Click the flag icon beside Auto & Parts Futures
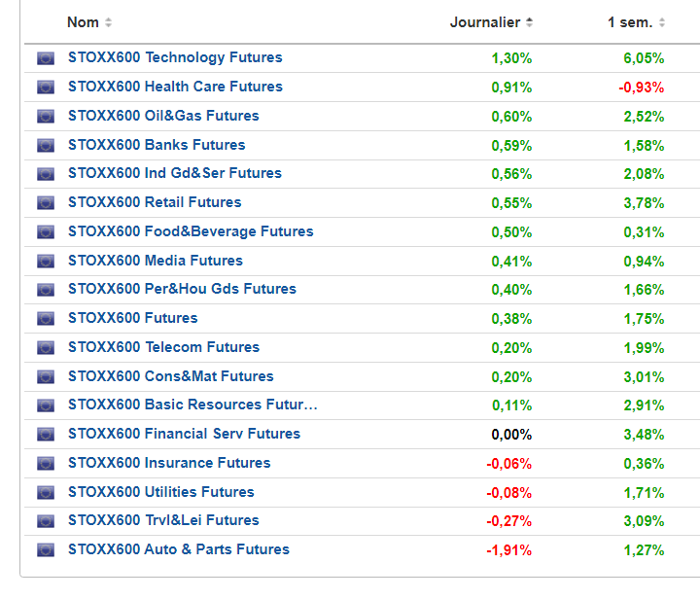The image size is (700, 599). point(46,550)
